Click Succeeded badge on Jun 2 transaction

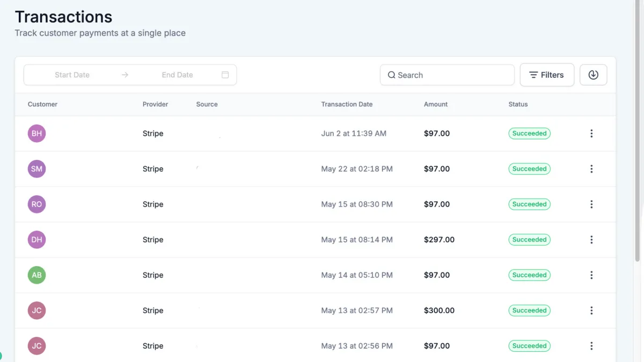tap(529, 134)
